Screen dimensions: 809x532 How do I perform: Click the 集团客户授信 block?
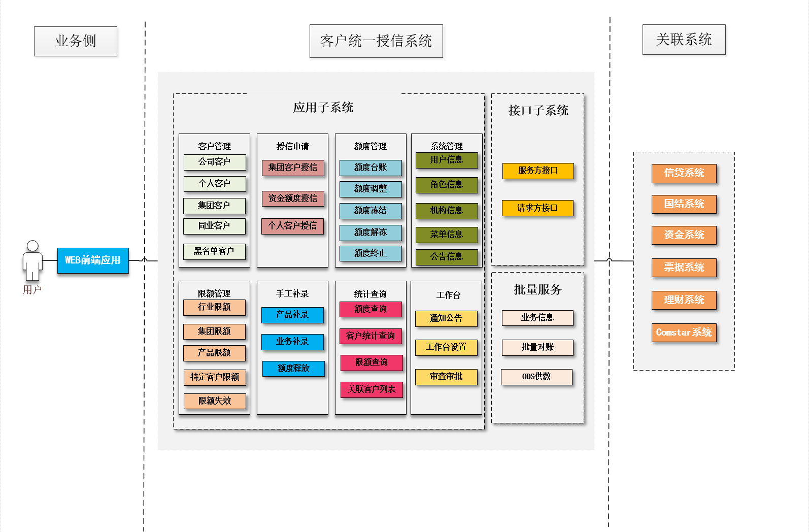pyautogui.click(x=293, y=168)
